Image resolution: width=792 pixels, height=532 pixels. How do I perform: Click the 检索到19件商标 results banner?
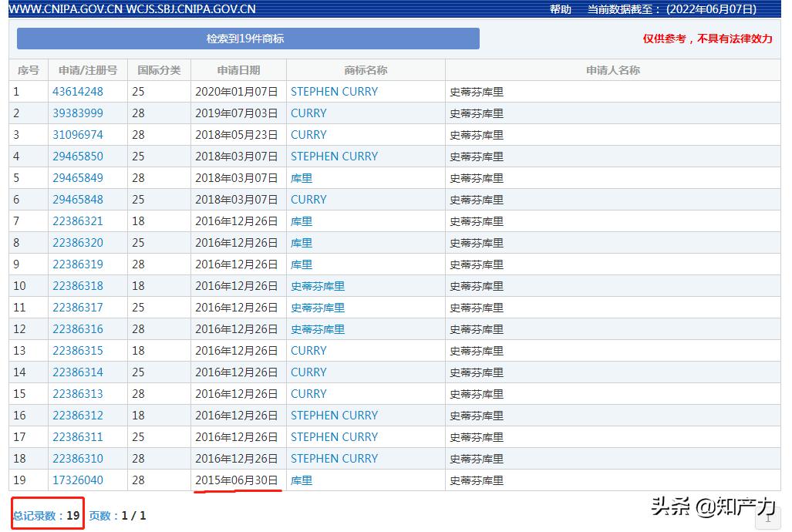click(x=248, y=39)
